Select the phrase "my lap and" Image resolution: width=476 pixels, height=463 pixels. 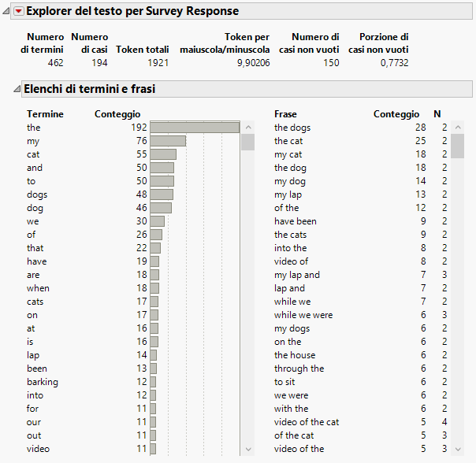[x=297, y=275]
